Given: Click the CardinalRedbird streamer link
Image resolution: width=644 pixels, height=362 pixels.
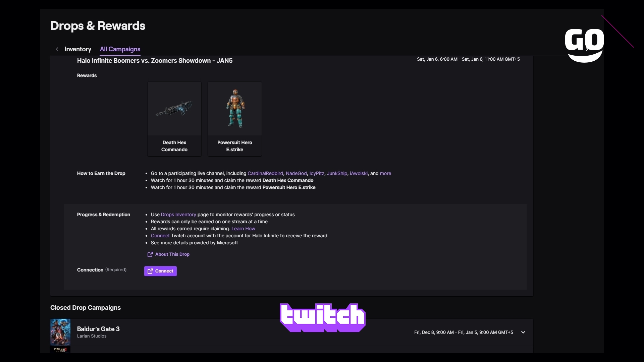Looking at the screenshot, I should (265, 173).
